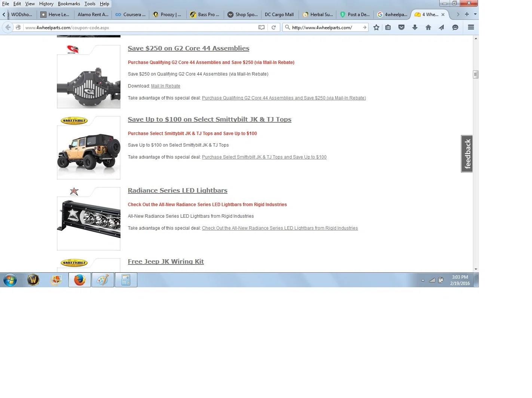Reload the page with refresh icon

[x=273, y=27]
